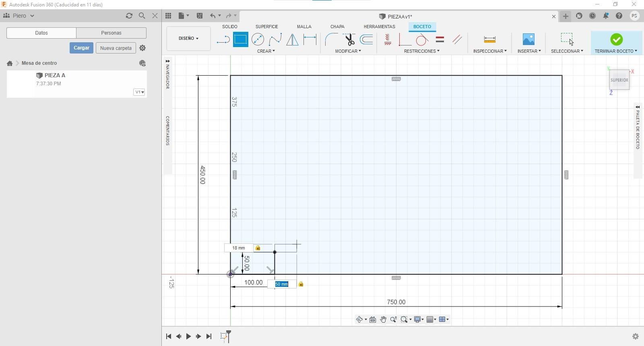Select the 2-point Rectangle tool
The height and width of the screenshot is (346, 644).
pos(240,39)
